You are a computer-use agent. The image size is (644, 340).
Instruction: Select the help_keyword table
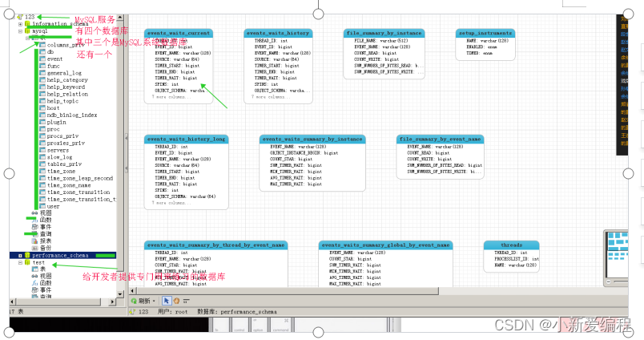click(x=66, y=87)
